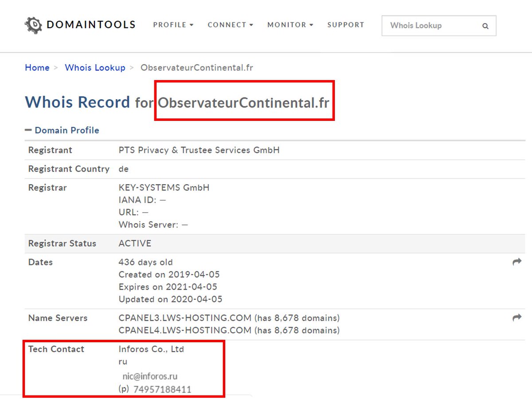The width and height of the screenshot is (532, 399).
Task: Click the share arrow icon in Name Servers row
Action: tap(517, 318)
